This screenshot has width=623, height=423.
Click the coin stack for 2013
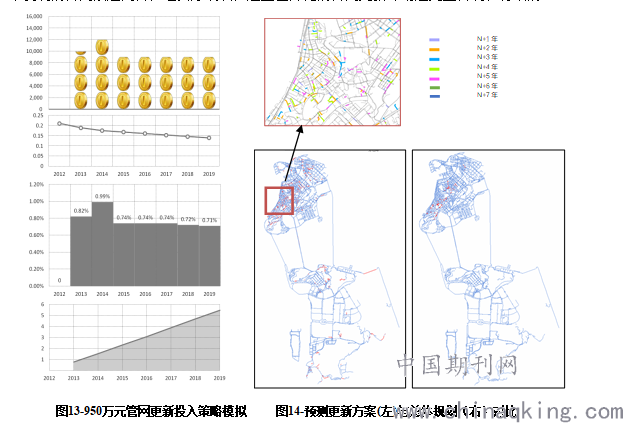tap(81, 80)
